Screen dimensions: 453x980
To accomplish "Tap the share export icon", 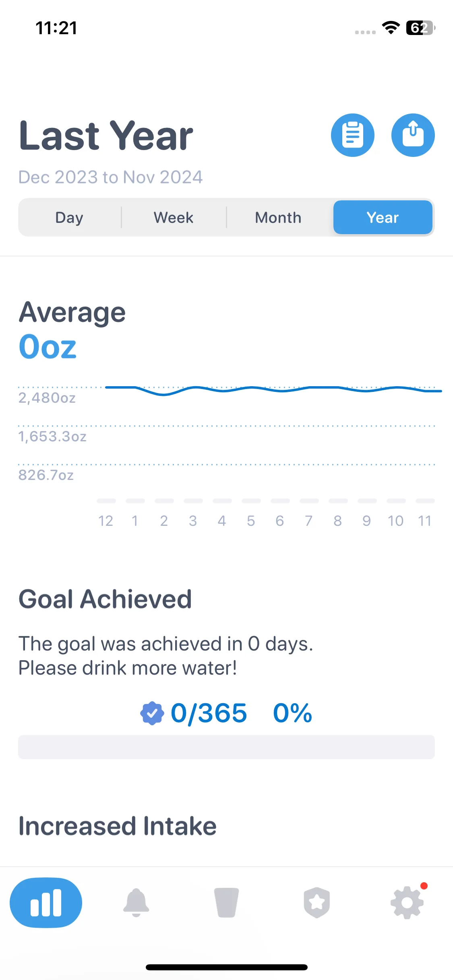I will point(413,135).
